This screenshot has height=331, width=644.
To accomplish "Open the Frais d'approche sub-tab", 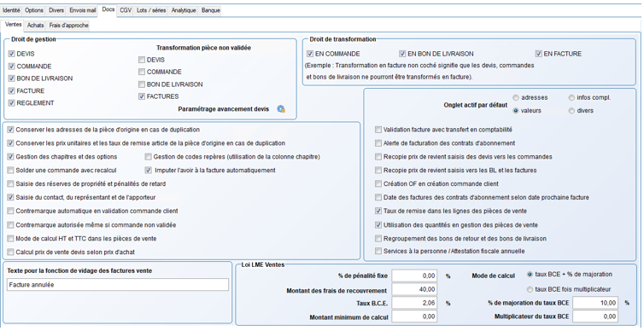I will coord(68,26).
